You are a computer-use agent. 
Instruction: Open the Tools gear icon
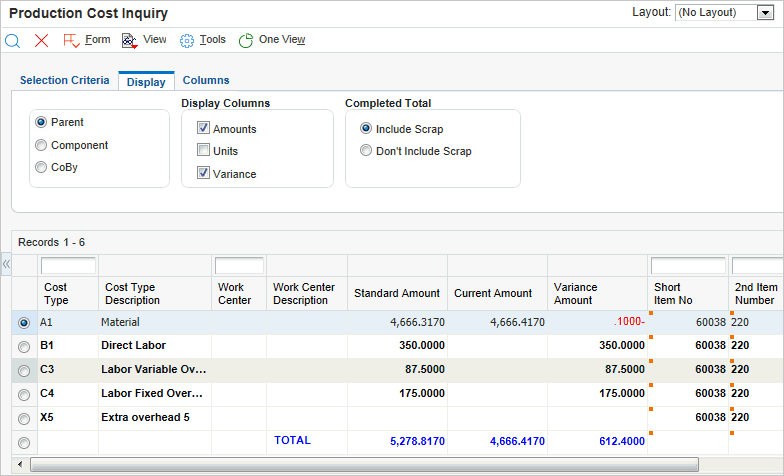point(187,40)
